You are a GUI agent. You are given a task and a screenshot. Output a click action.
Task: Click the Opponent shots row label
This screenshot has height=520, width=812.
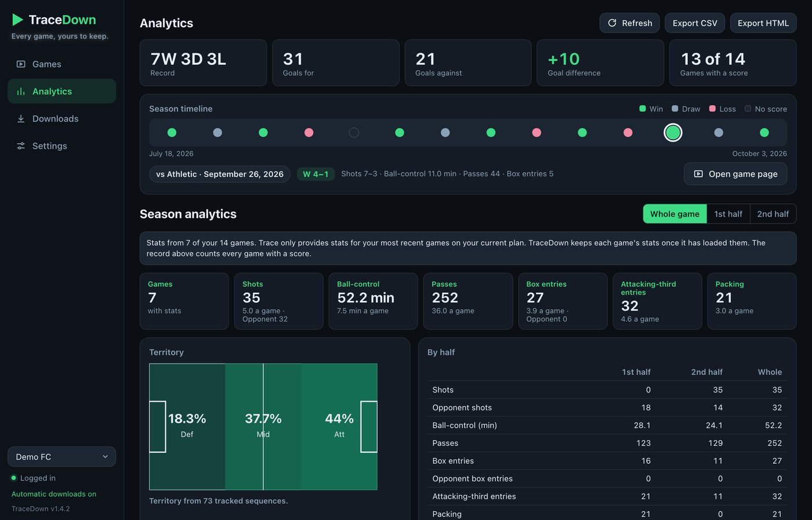462,408
